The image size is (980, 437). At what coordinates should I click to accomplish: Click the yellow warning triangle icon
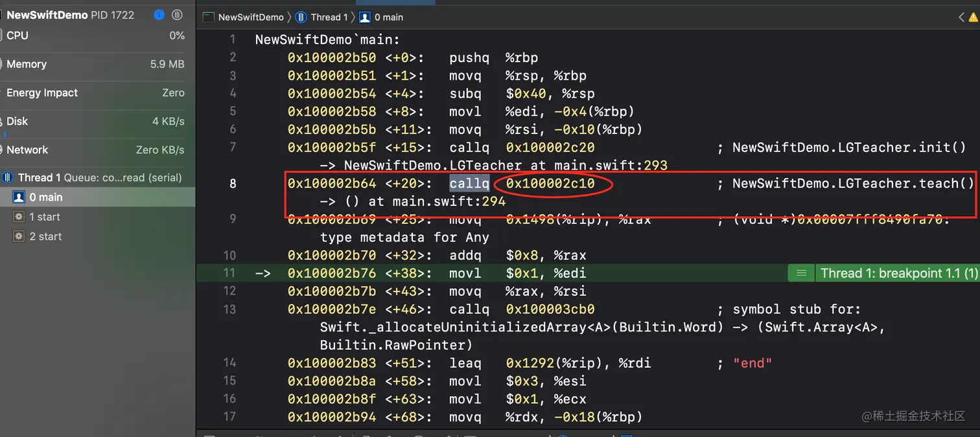coord(974,17)
